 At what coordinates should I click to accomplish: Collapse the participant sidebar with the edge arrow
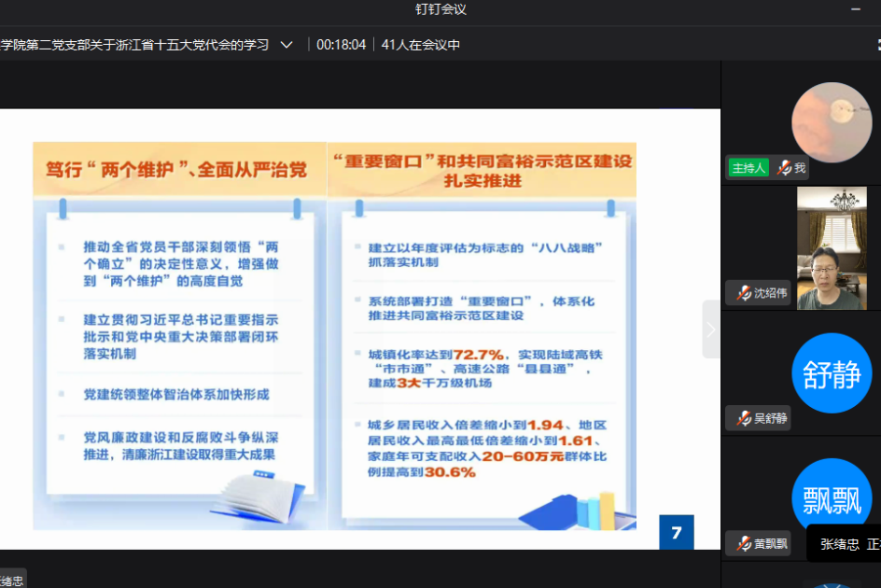pyautogui.click(x=711, y=329)
